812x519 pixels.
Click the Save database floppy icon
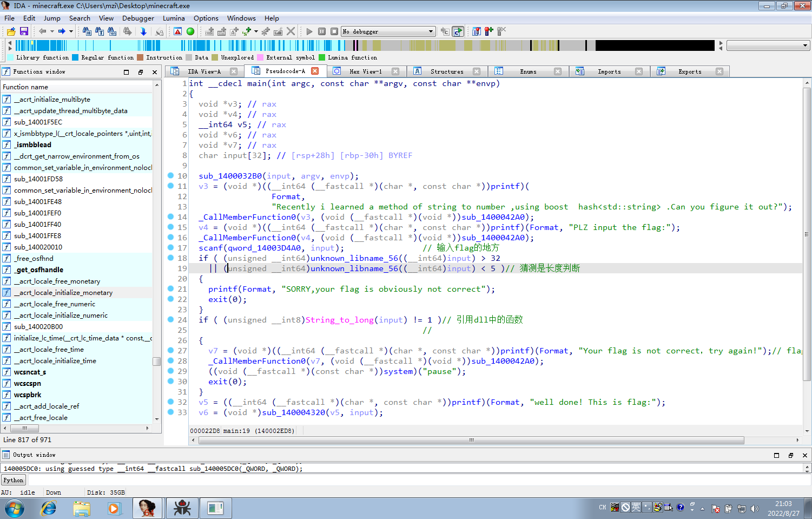pyautogui.click(x=24, y=31)
